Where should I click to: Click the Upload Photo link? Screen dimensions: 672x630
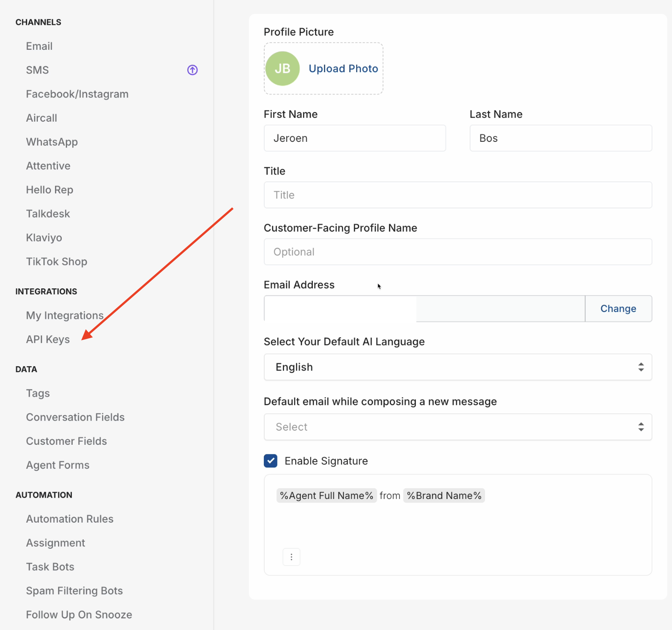click(343, 69)
